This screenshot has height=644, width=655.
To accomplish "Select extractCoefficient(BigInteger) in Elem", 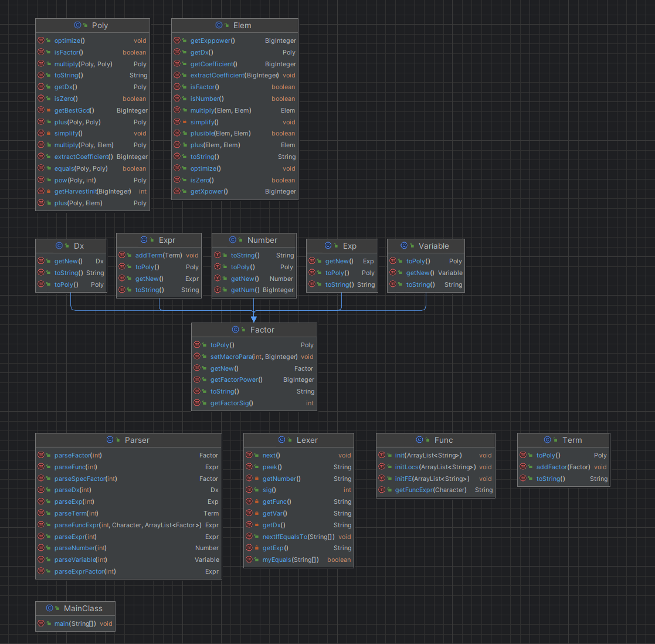I will pos(235,75).
